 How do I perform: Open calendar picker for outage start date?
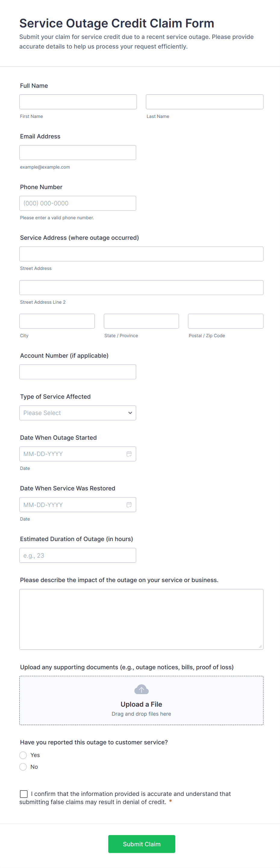click(x=129, y=454)
